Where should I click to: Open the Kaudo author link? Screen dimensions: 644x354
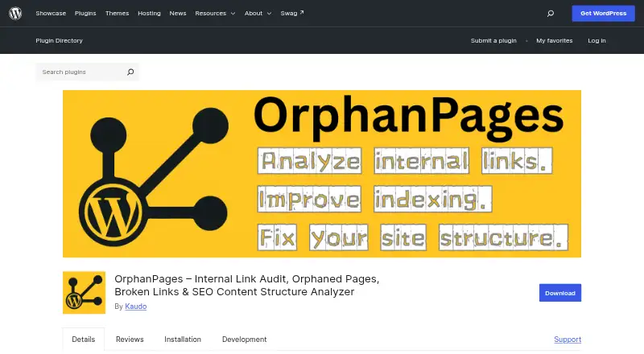(x=135, y=306)
